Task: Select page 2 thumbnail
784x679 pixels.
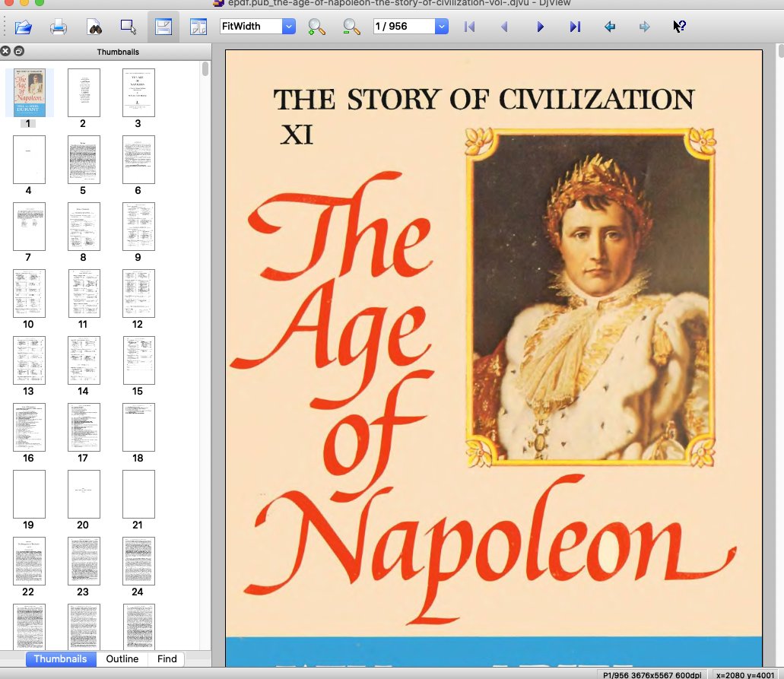Action: [x=84, y=93]
